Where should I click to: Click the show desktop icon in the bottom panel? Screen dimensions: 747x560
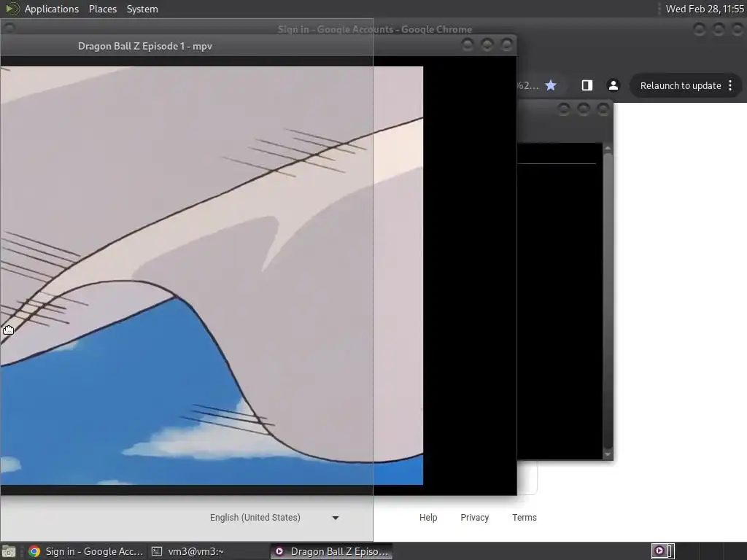(x=9, y=551)
